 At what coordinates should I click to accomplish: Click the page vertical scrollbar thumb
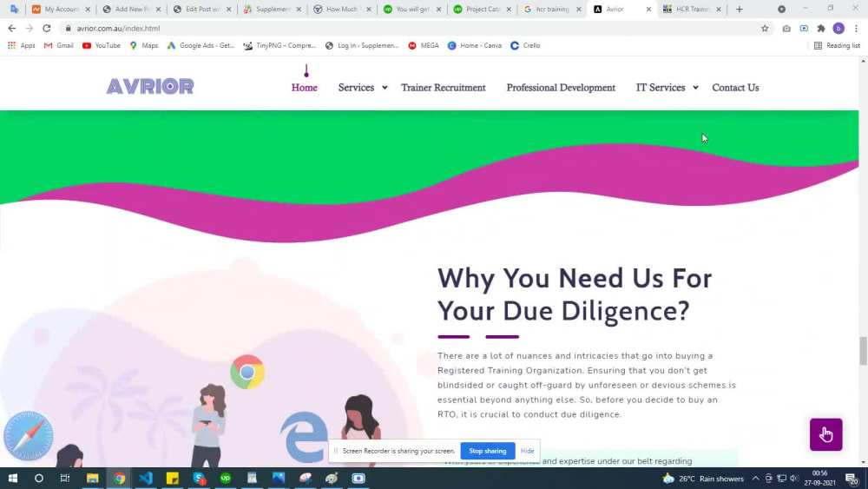pyautogui.click(x=863, y=351)
